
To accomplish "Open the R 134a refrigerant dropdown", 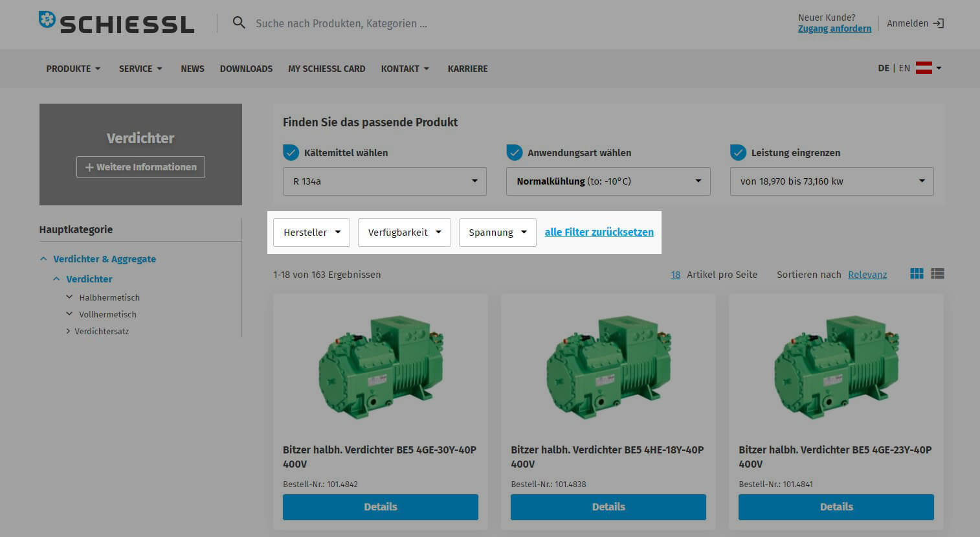I will [x=384, y=181].
